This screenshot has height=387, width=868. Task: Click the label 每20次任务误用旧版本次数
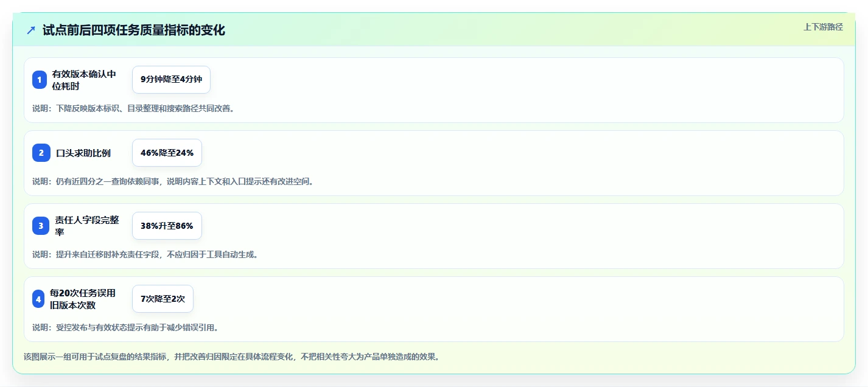(x=83, y=299)
